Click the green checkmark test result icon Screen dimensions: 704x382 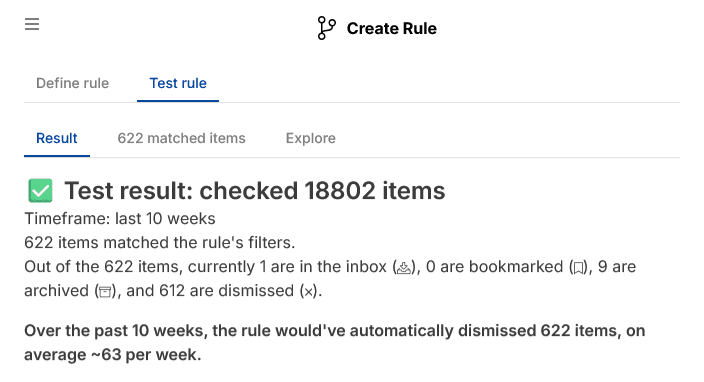[40, 190]
